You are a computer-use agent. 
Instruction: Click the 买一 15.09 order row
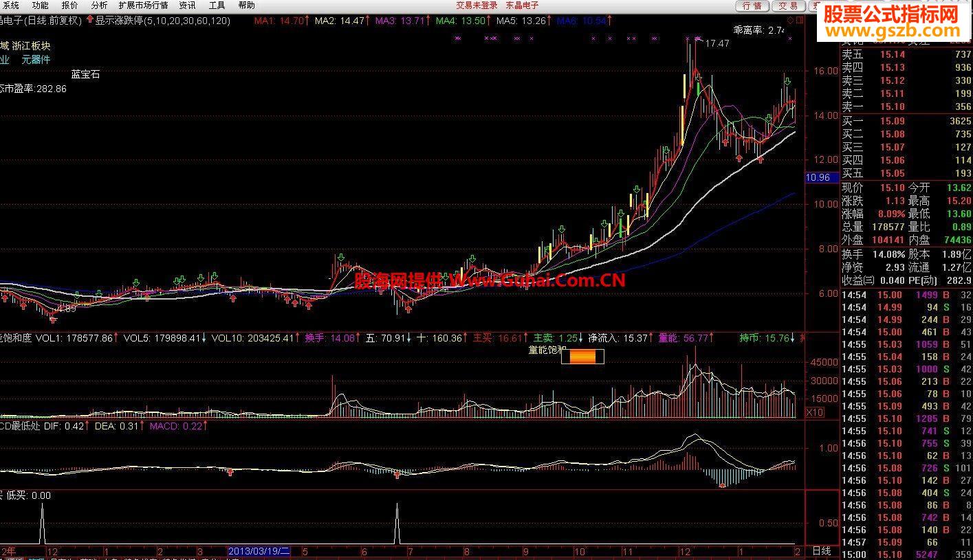pyautogui.click(x=907, y=121)
